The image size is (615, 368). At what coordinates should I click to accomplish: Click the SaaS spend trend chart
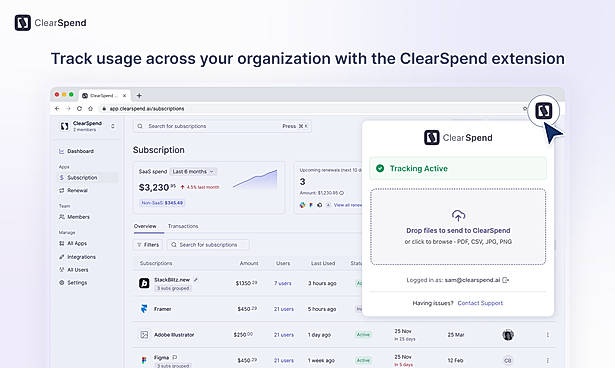pyautogui.click(x=255, y=179)
